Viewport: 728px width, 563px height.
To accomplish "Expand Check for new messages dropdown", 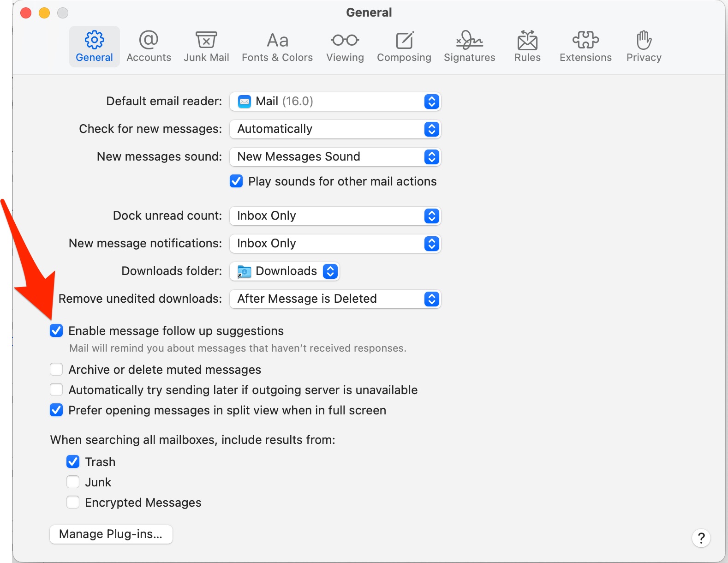I will point(335,129).
